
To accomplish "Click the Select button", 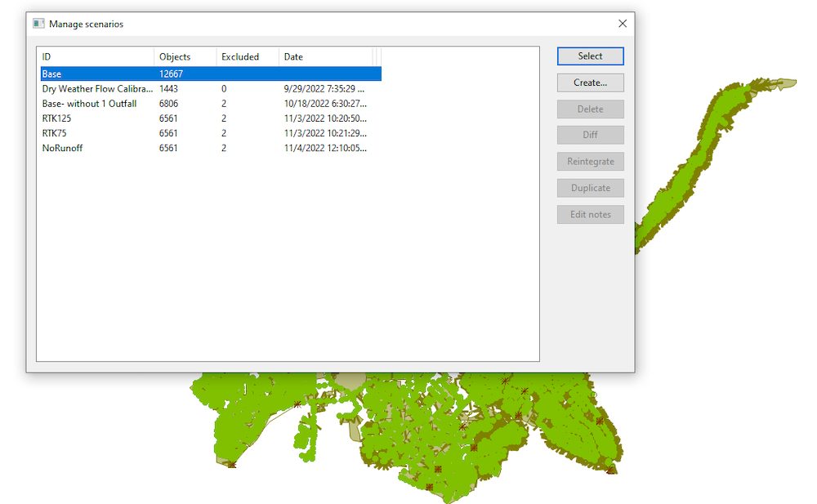I will (x=590, y=56).
